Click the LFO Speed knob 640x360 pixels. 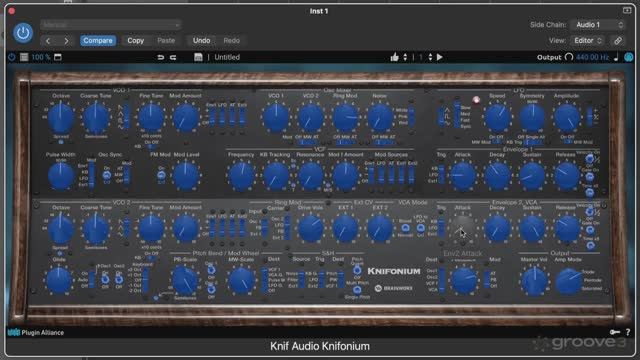498,117
